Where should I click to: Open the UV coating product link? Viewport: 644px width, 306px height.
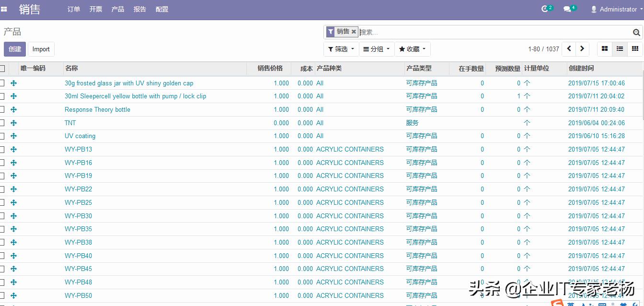pyautogui.click(x=80, y=136)
